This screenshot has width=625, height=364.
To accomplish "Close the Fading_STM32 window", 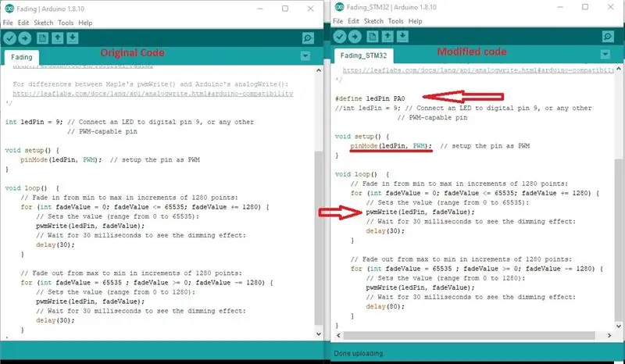I will pos(610,7).
